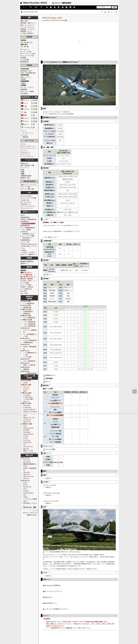The width and height of the screenshot is (138, 644).
Task: Expand the 弾薬ベルト section
Action: (x=44, y=275)
